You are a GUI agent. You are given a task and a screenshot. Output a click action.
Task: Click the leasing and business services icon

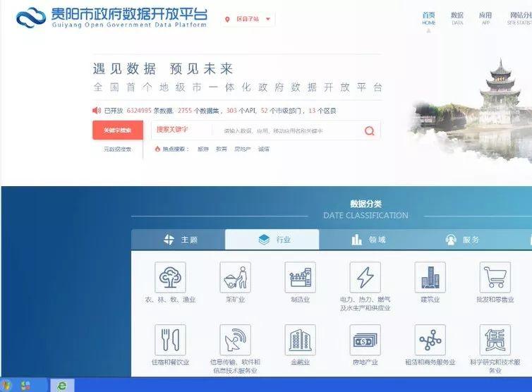pyautogui.click(x=430, y=340)
